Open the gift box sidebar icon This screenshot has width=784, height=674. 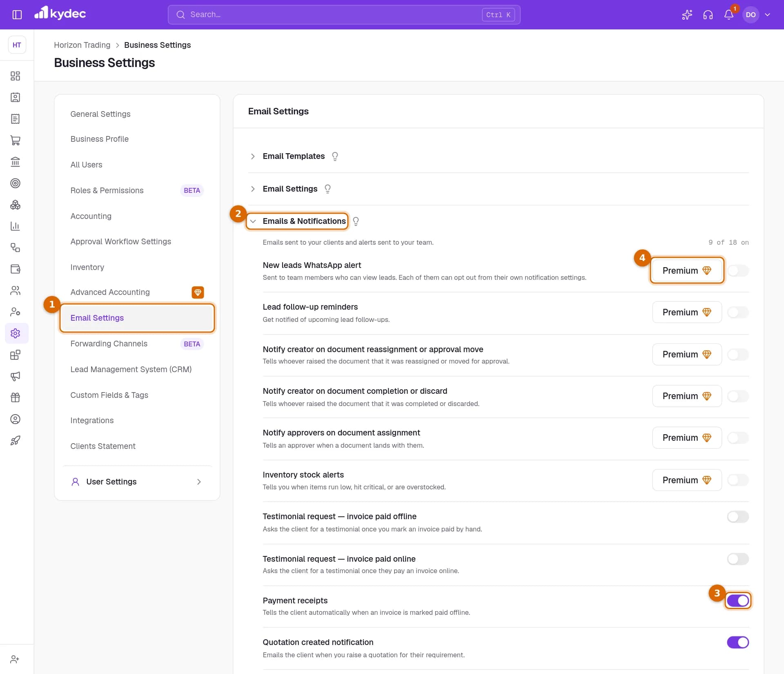tap(15, 397)
